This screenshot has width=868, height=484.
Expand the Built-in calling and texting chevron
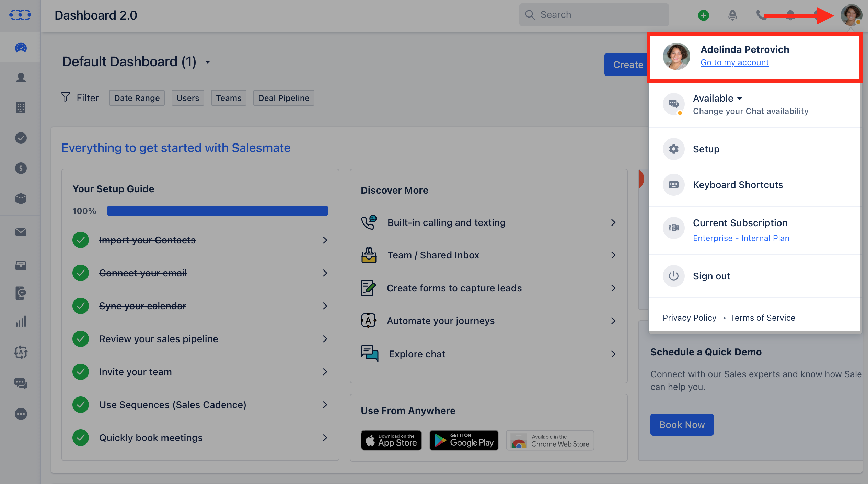[613, 222]
